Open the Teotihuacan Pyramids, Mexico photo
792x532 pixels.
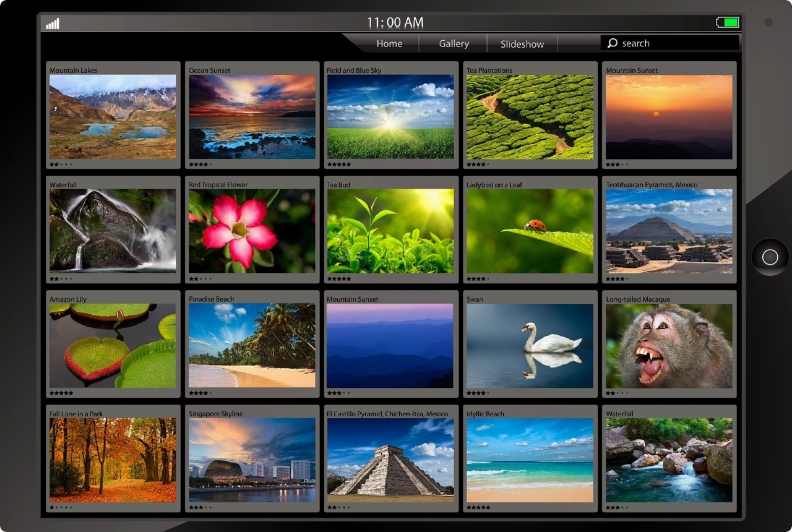[669, 231]
